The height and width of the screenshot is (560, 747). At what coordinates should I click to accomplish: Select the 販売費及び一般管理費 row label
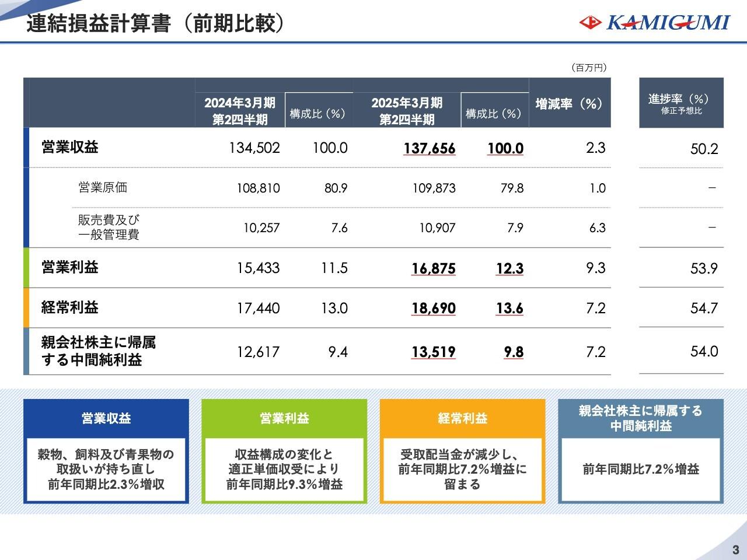click(x=109, y=228)
